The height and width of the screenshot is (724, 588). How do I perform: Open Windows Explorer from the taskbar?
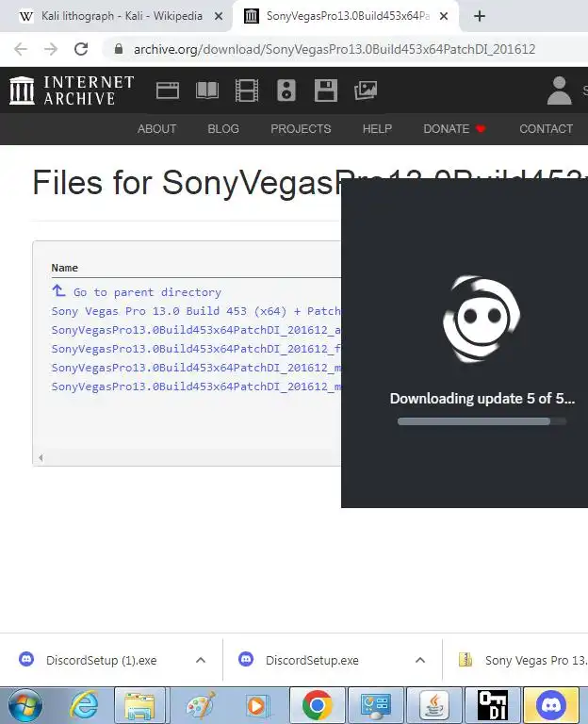point(139,706)
